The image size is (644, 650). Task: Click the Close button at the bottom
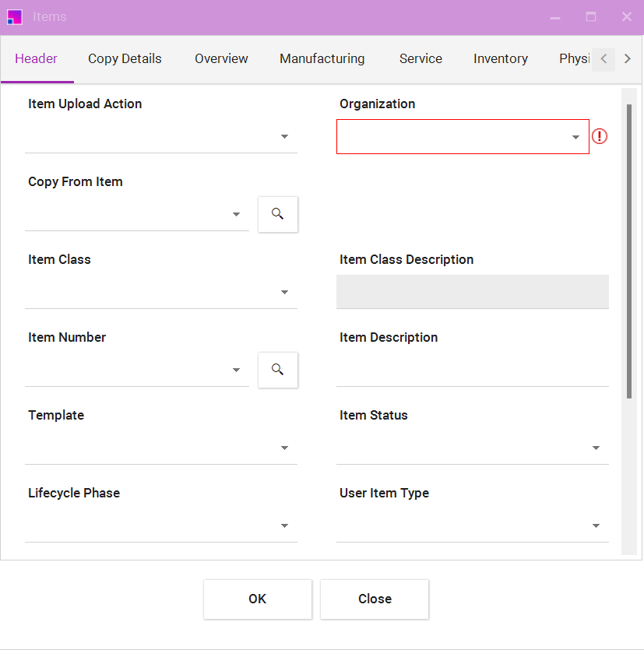coord(375,599)
